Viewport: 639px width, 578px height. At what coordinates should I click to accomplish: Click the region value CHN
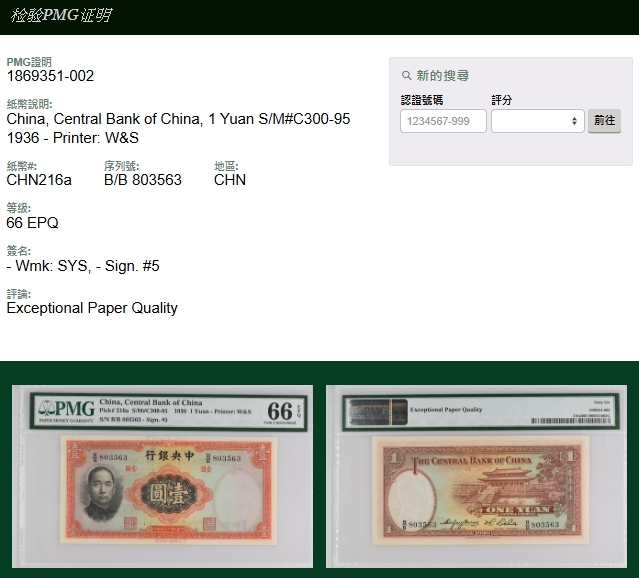(x=230, y=180)
